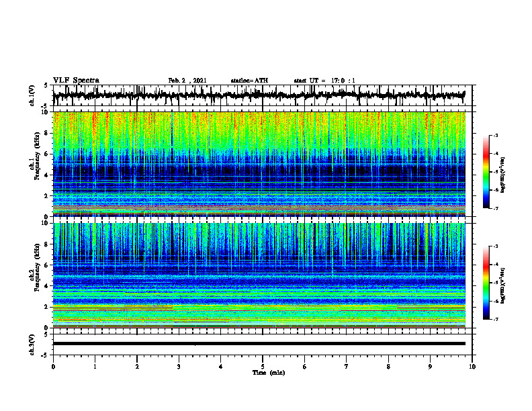The width and height of the screenshot is (532, 411).
Task: Click time axis tick label "10"
Action: coord(472,367)
